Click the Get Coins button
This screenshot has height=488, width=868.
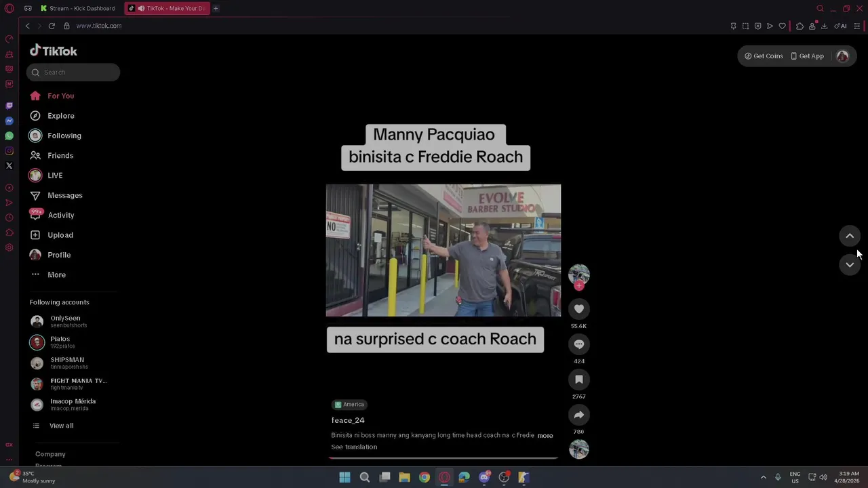point(764,56)
